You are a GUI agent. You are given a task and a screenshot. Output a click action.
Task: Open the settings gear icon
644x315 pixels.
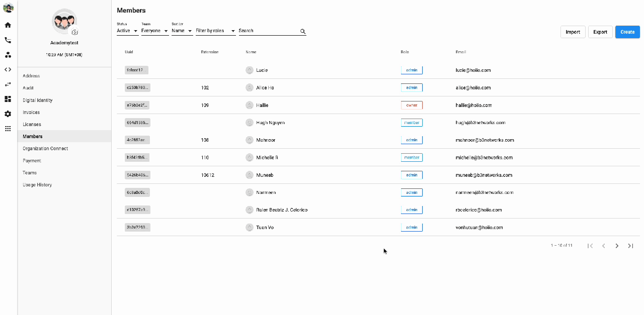point(8,114)
